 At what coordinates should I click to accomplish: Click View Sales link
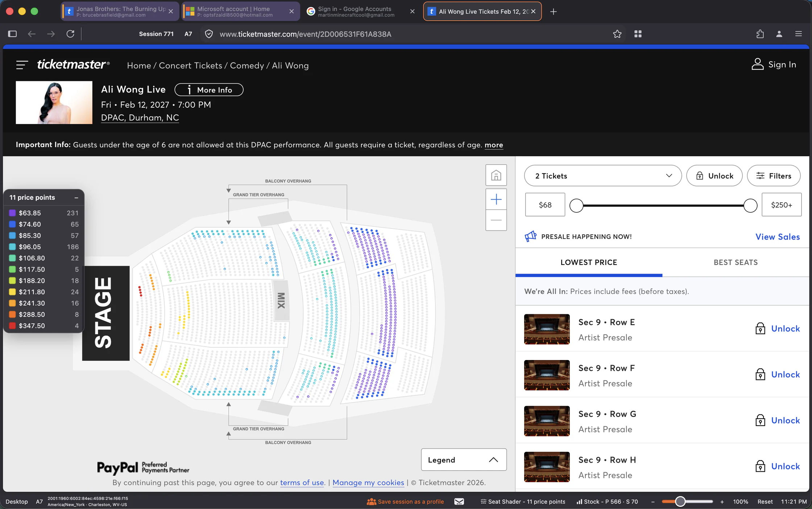click(778, 237)
